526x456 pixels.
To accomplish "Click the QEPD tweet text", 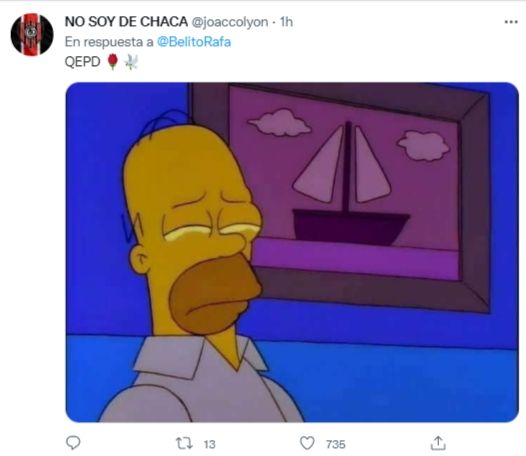I will pos(82,62).
